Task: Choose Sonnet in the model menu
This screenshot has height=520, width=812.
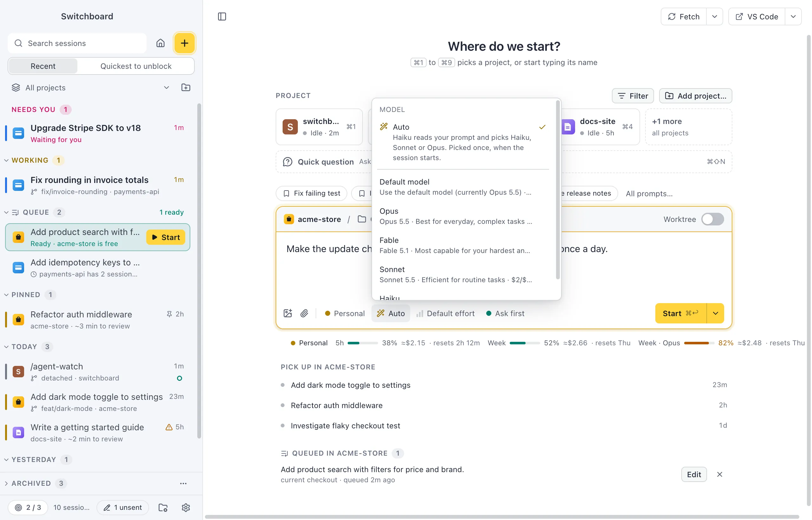Action: (463, 275)
